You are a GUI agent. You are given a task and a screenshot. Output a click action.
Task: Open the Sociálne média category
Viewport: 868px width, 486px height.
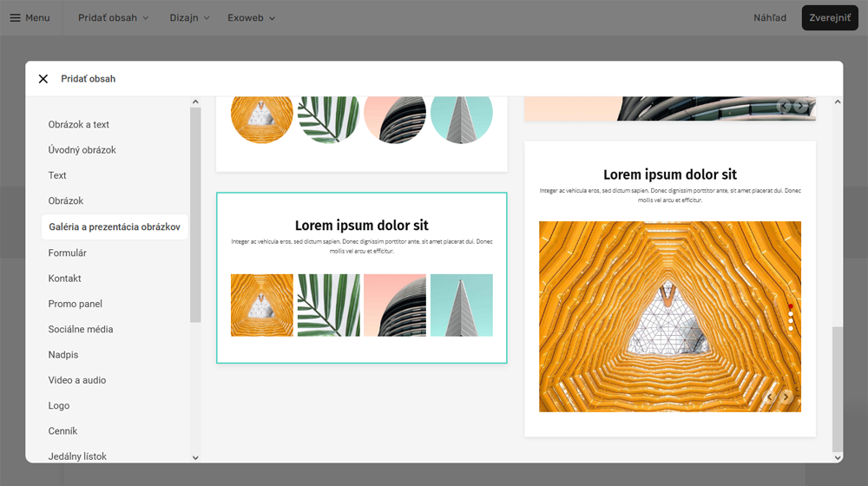click(81, 329)
